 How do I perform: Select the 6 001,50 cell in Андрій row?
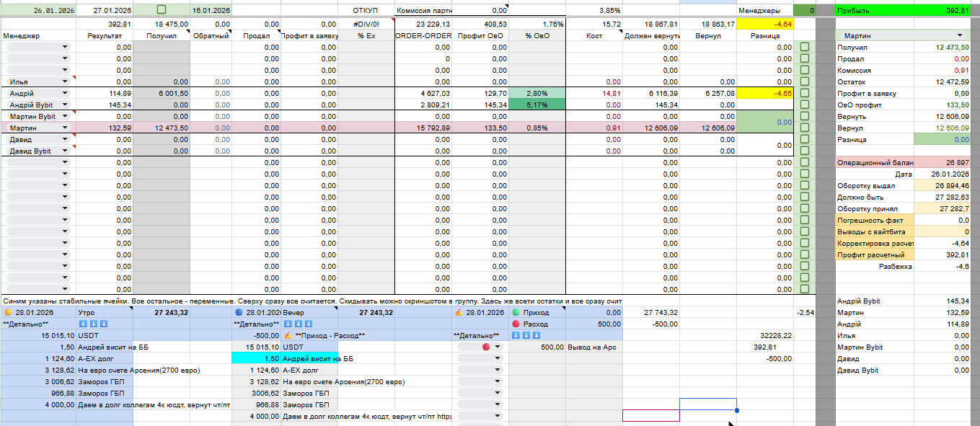[x=162, y=93]
